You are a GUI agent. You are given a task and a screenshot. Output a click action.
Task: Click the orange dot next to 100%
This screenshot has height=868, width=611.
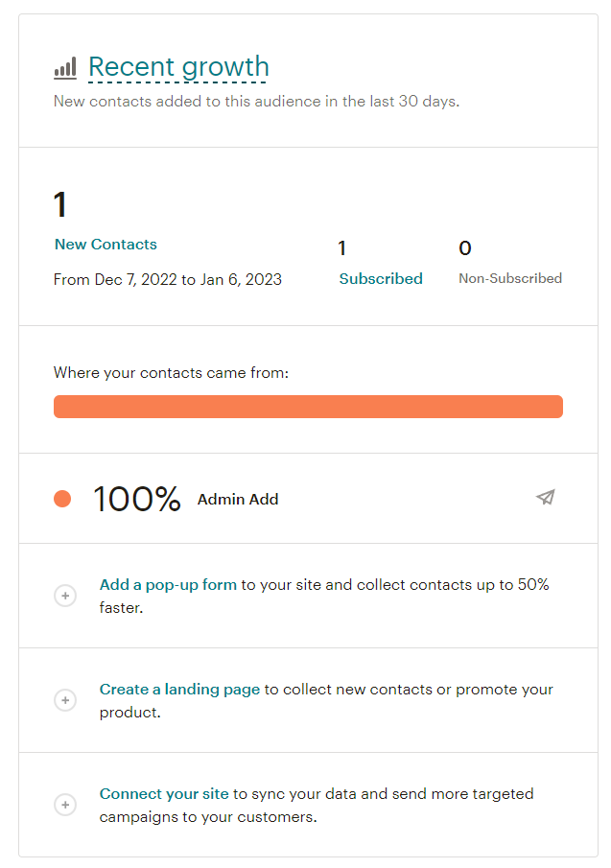point(62,499)
